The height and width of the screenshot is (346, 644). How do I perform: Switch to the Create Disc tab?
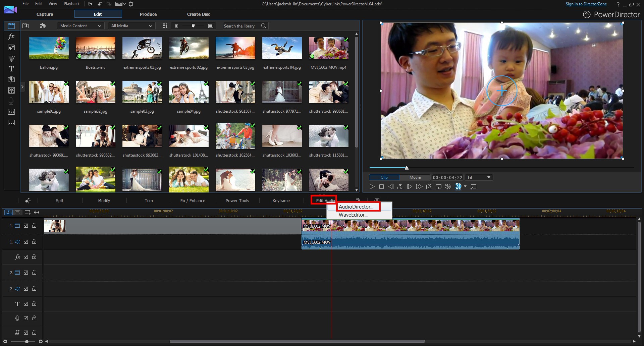[199, 14]
